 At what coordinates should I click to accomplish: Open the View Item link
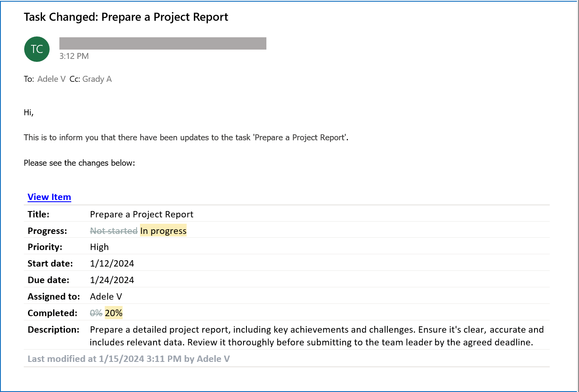[x=49, y=197]
